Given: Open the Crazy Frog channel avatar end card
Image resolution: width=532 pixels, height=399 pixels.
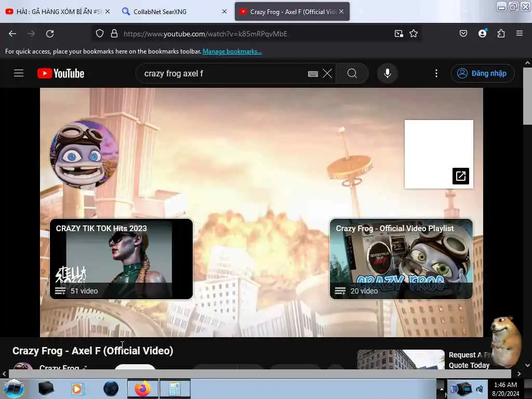Looking at the screenshot, I should pos(84,154).
